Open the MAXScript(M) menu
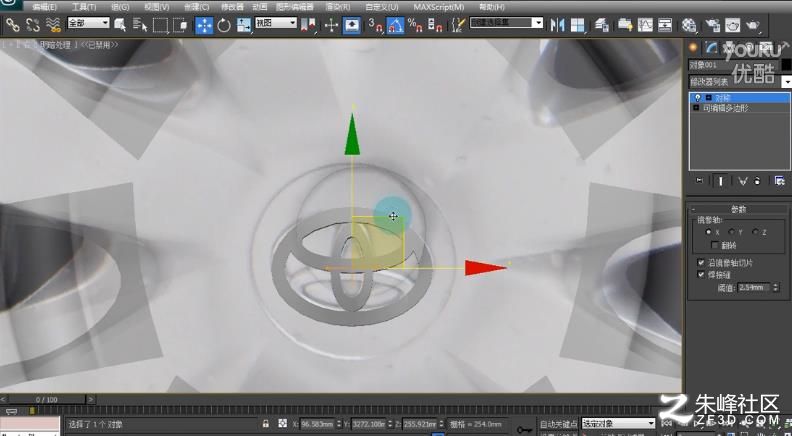792x436 pixels. point(438,7)
